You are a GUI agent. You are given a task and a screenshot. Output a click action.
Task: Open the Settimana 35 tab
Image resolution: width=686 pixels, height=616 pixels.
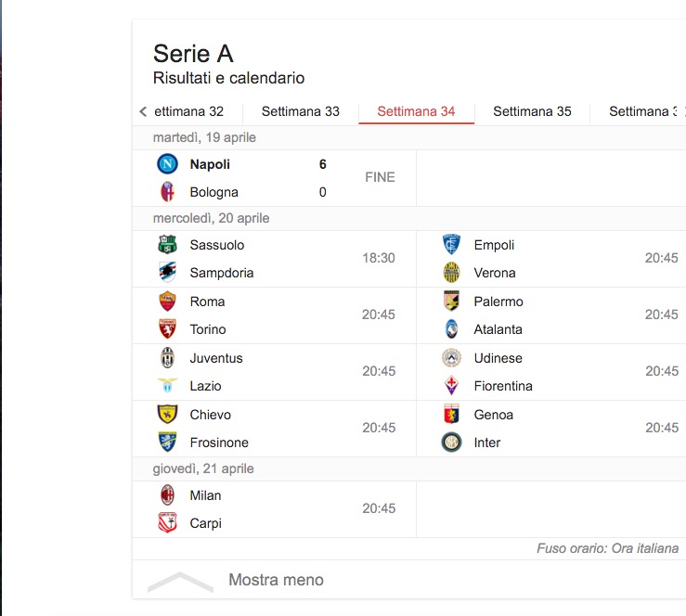tap(532, 111)
